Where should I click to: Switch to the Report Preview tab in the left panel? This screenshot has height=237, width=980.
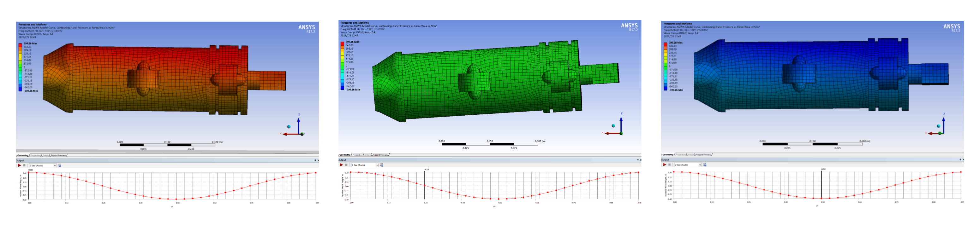tap(59, 155)
